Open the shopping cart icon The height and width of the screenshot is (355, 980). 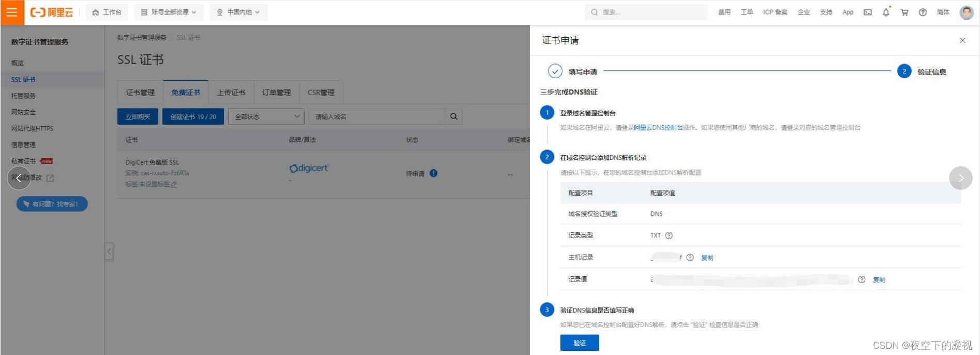point(904,12)
